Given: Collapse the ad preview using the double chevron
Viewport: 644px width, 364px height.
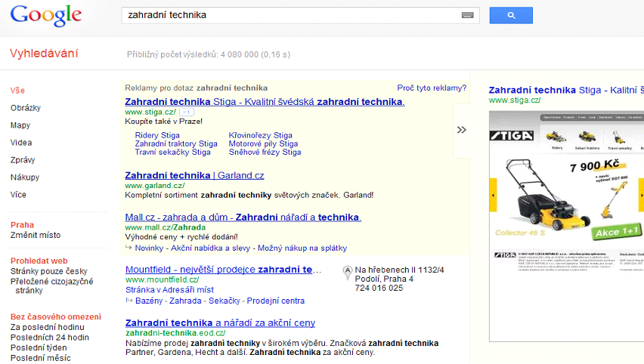Looking at the screenshot, I should click(462, 130).
